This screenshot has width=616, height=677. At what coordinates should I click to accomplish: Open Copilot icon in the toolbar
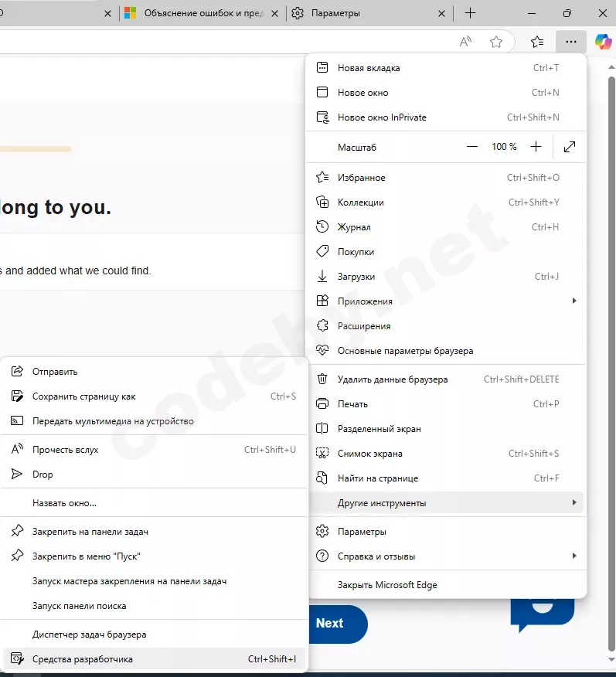603,42
